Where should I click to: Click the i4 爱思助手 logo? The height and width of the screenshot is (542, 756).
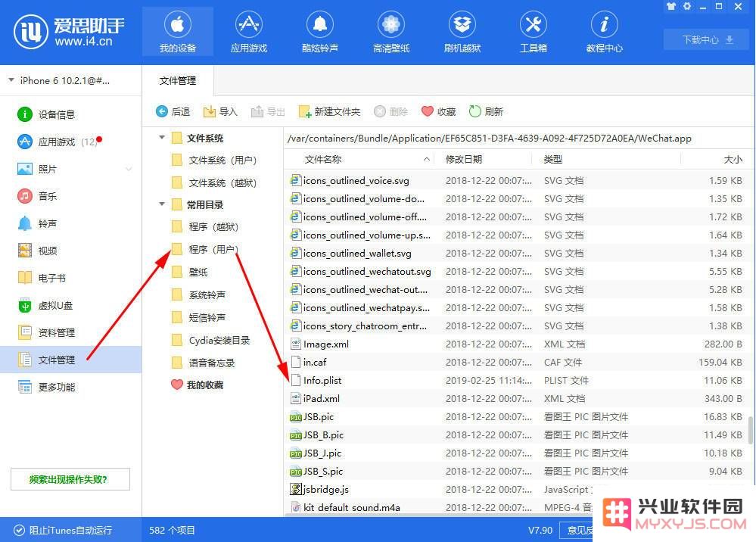pyautogui.click(x=69, y=32)
